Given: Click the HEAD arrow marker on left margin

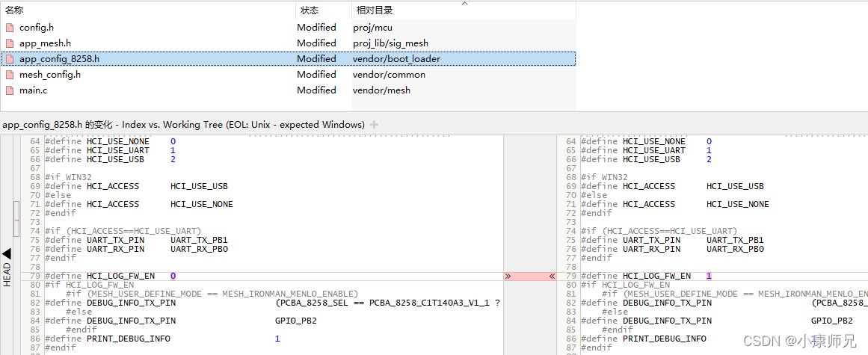Looking at the screenshot, I should pyautogui.click(x=7, y=253).
